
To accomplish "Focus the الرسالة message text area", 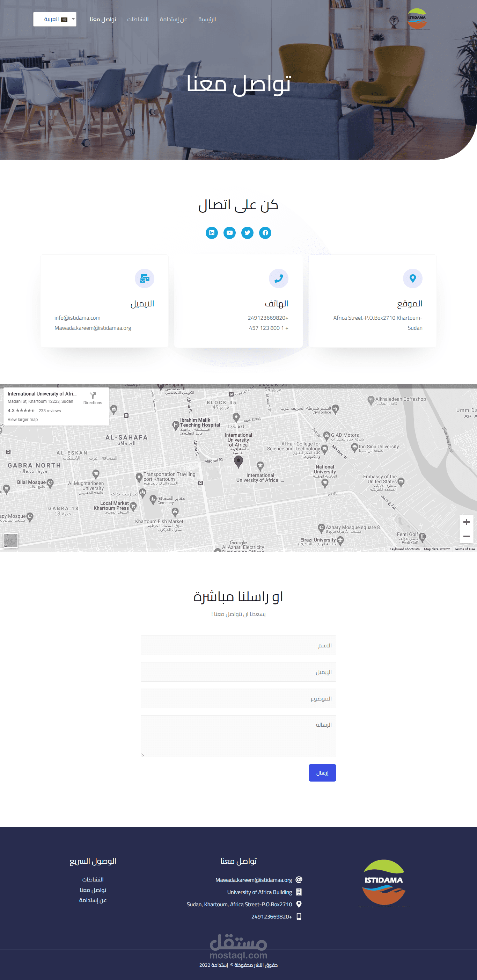I will click(x=239, y=736).
